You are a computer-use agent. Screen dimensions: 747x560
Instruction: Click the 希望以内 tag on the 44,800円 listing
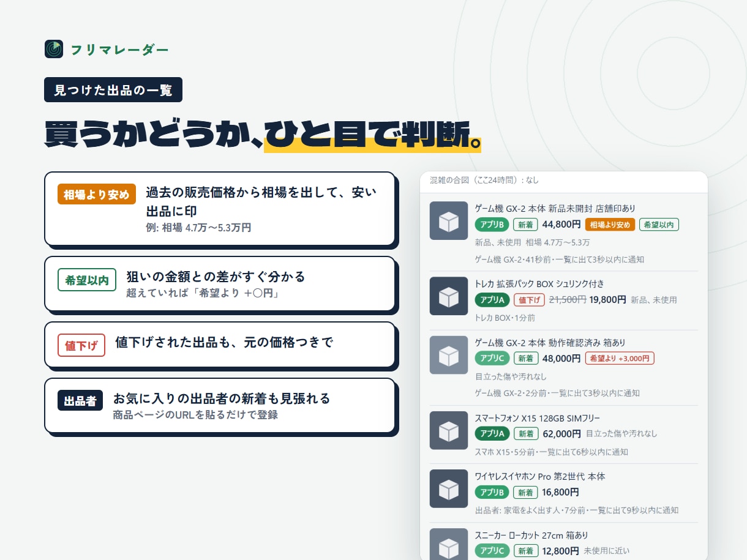click(x=659, y=225)
